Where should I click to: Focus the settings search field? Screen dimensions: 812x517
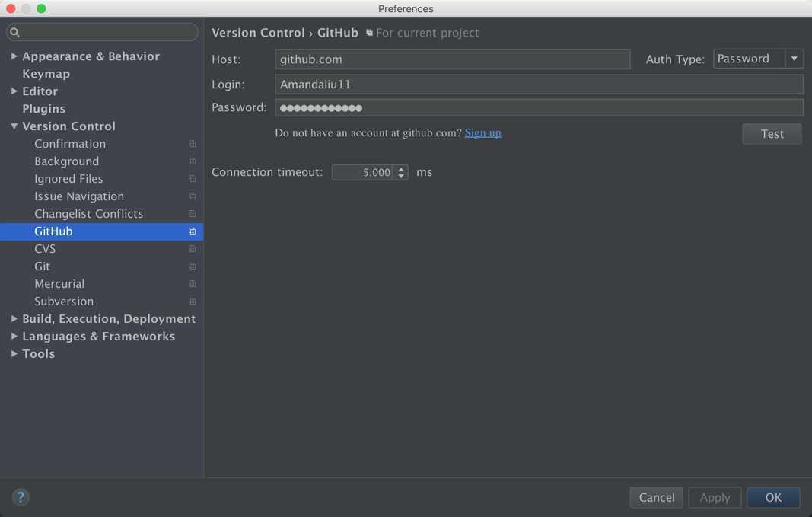pos(102,32)
